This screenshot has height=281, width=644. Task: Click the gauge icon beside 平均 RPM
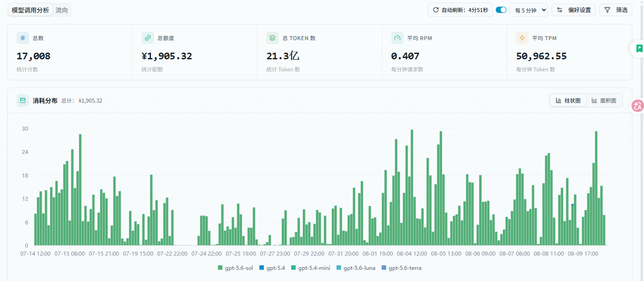pyautogui.click(x=397, y=38)
